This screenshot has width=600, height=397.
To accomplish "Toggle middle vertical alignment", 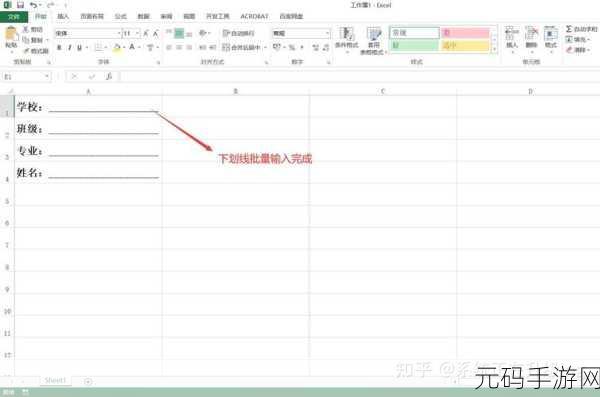I will [179, 34].
